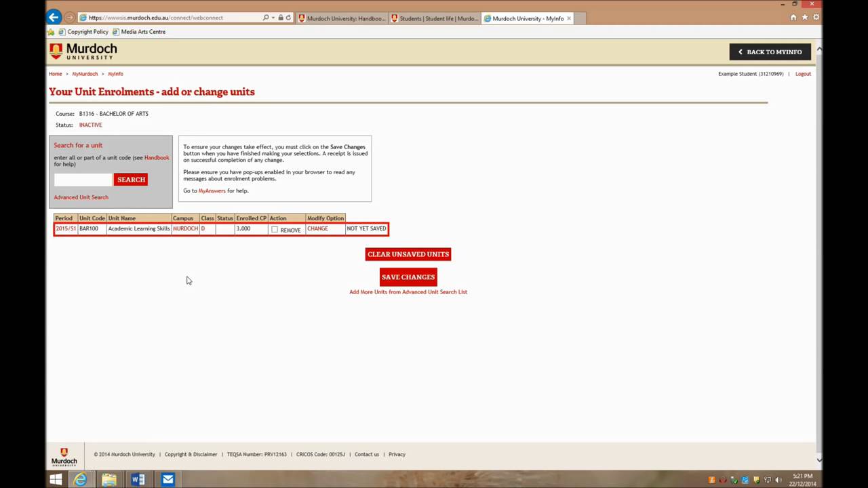Click CLEAR UNSAVED UNITS button
Image resolution: width=868 pixels, height=488 pixels.
[x=408, y=254]
